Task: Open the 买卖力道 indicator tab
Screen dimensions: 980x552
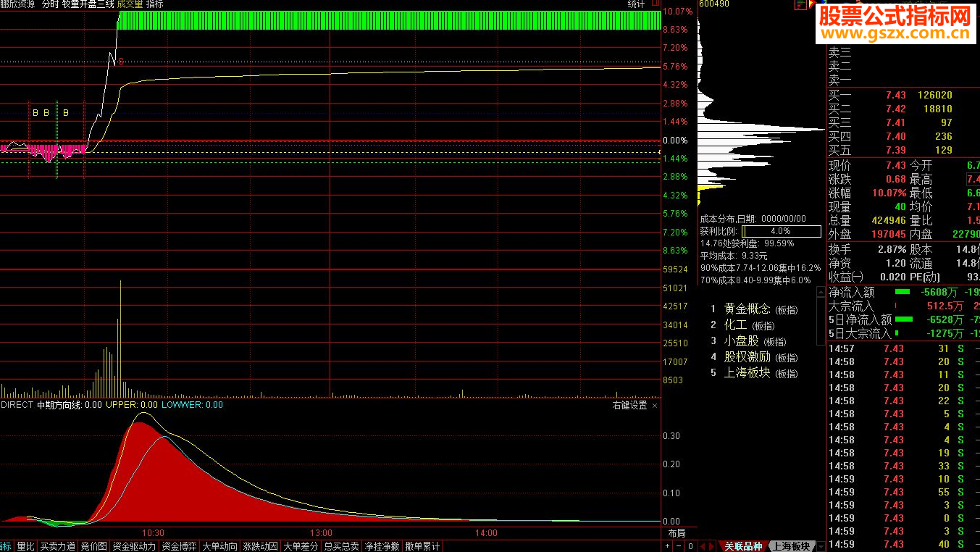Action: click(57, 546)
